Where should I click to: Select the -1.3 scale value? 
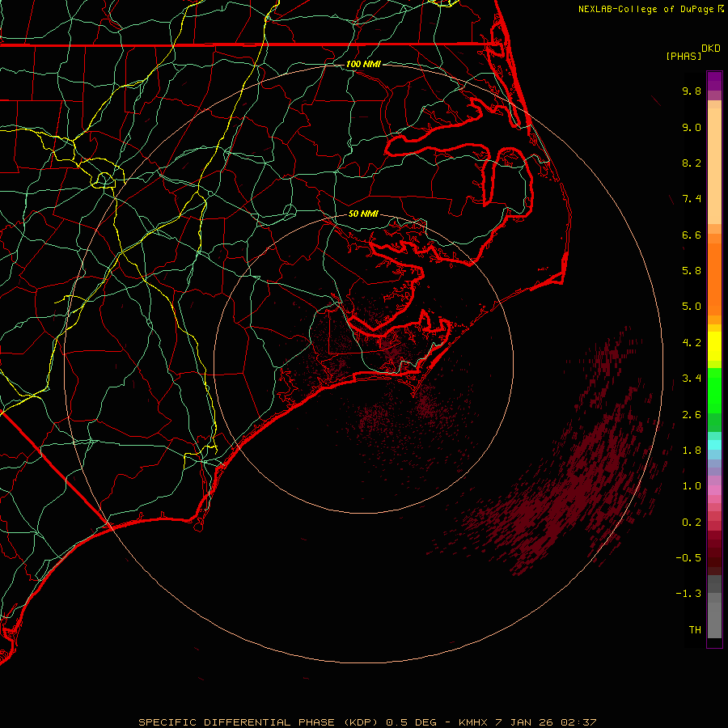[x=688, y=594]
